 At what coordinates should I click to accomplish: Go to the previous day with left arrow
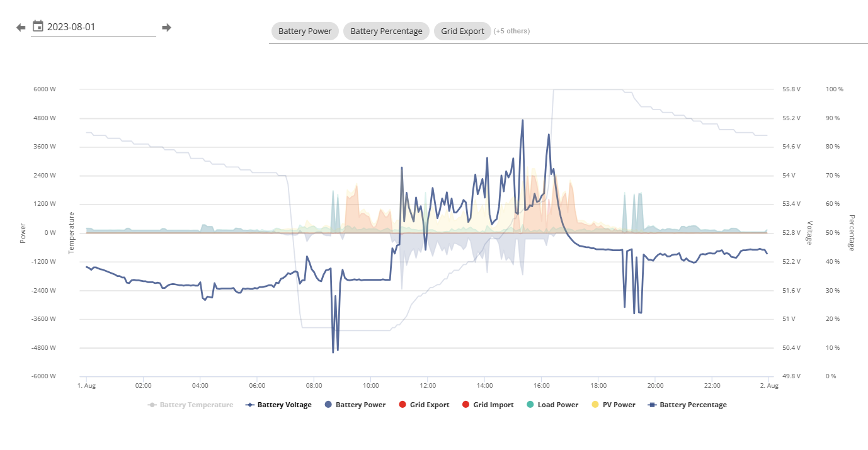21,27
